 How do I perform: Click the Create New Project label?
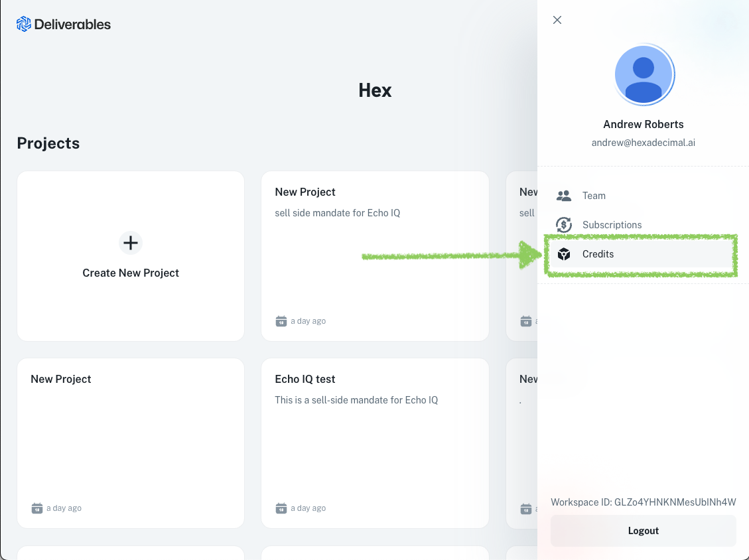pos(131,273)
